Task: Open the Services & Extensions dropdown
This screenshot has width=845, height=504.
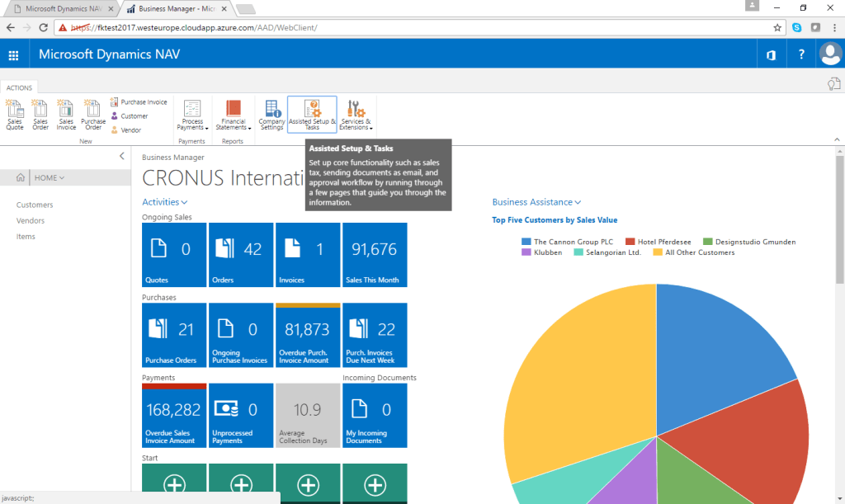Action: 356,115
